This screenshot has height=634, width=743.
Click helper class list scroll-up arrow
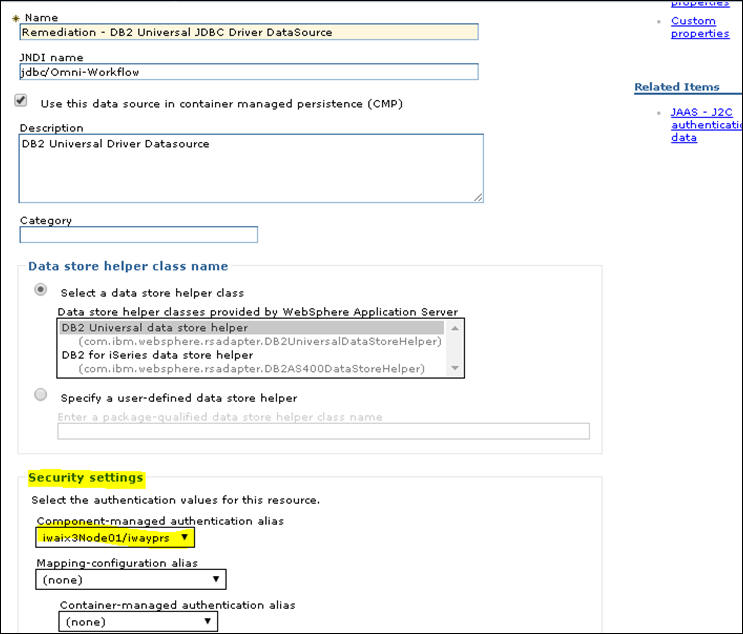click(x=455, y=328)
